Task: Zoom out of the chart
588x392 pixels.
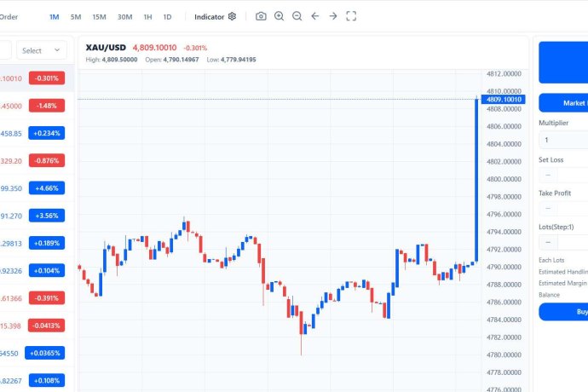Action: point(297,16)
